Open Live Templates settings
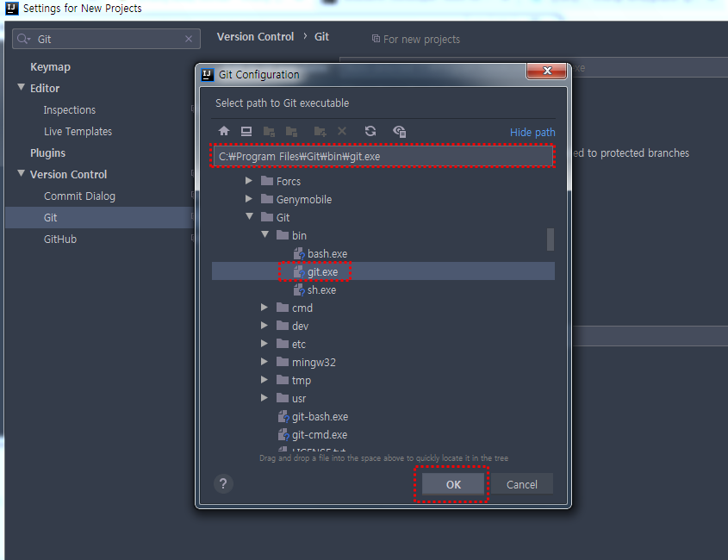728x560 pixels. tap(78, 132)
